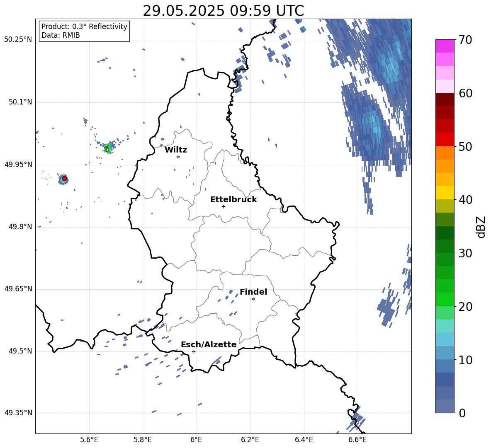
Task: Click the colorbar tick label 70
Action: coord(465,40)
